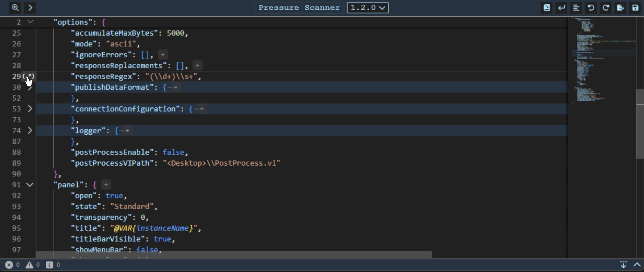
Task: Click the undo icon in the toolbar
Action: point(591,8)
